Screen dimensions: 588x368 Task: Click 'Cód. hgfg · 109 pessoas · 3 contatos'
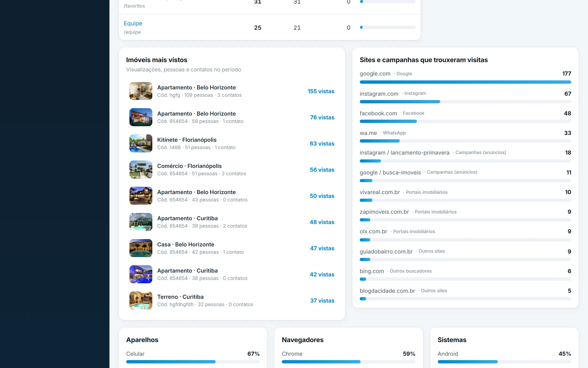pos(199,95)
